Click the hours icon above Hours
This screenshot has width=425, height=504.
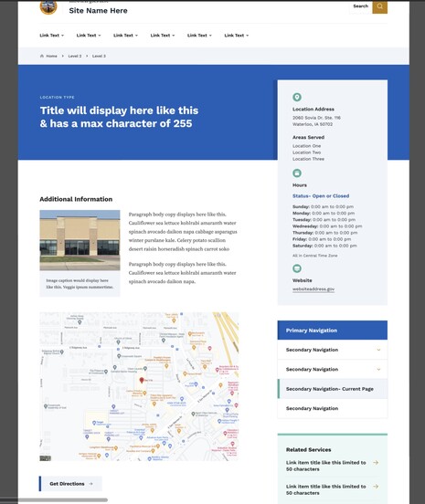(297, 173)
